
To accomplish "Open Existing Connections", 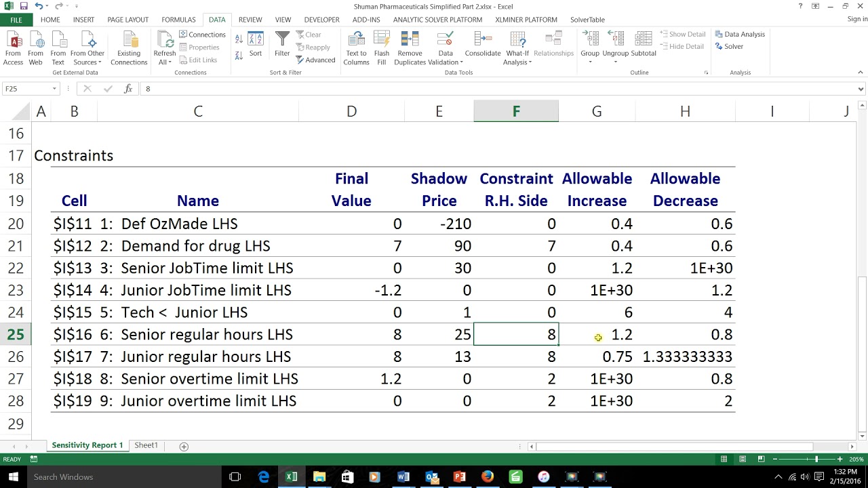I will (x=129, y=48).
